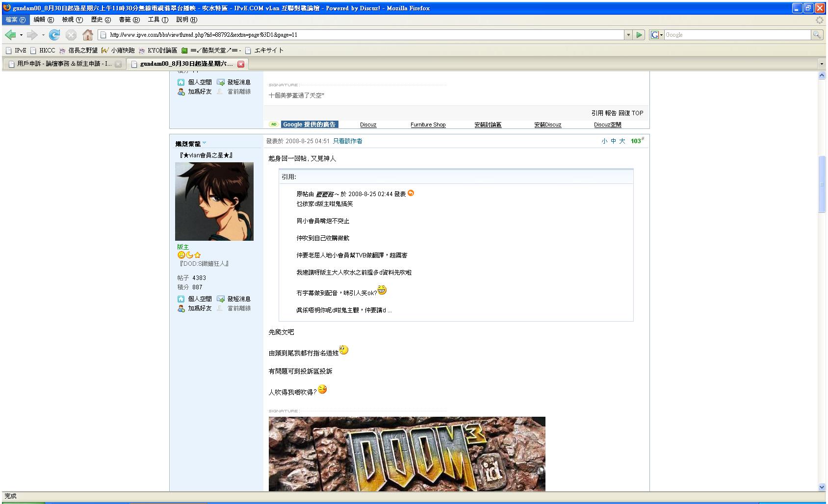Expand the menu arrow next to 熾烈紫龍

[x=205, y=143]
